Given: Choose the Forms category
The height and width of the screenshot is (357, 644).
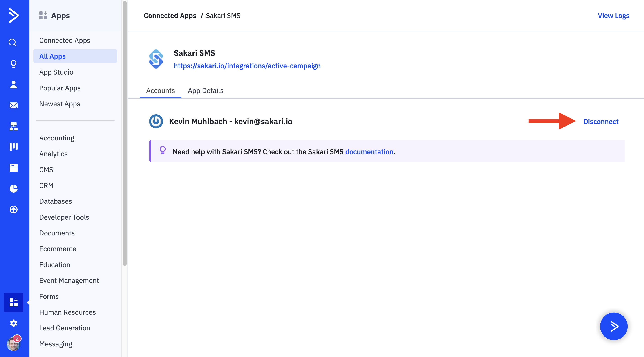Looking at the screenshot, I should click(49, 296).
